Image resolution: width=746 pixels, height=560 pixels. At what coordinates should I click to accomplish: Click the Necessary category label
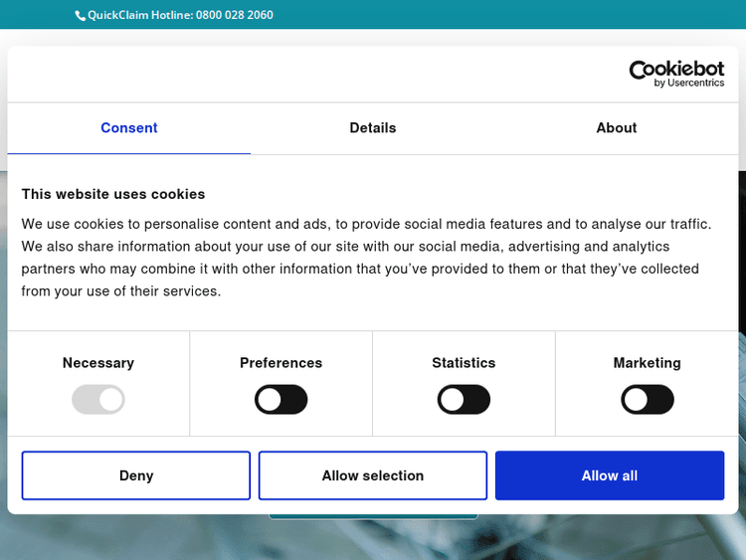[98, 363]
